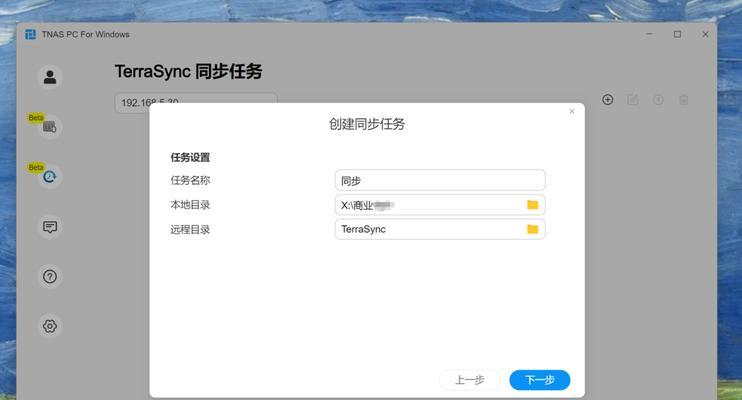Close the TNAS PC For Windows window
Viewport: 742px width, 400px height.
point(705,34)
